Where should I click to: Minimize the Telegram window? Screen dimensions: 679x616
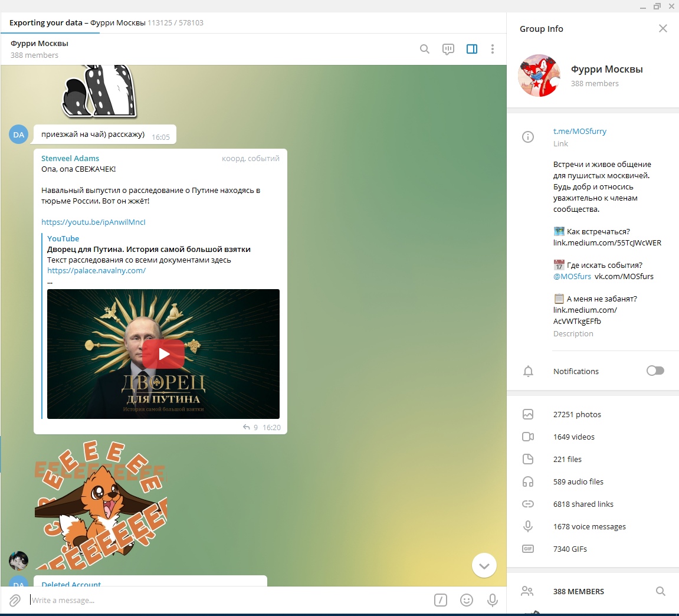[643, 6]
